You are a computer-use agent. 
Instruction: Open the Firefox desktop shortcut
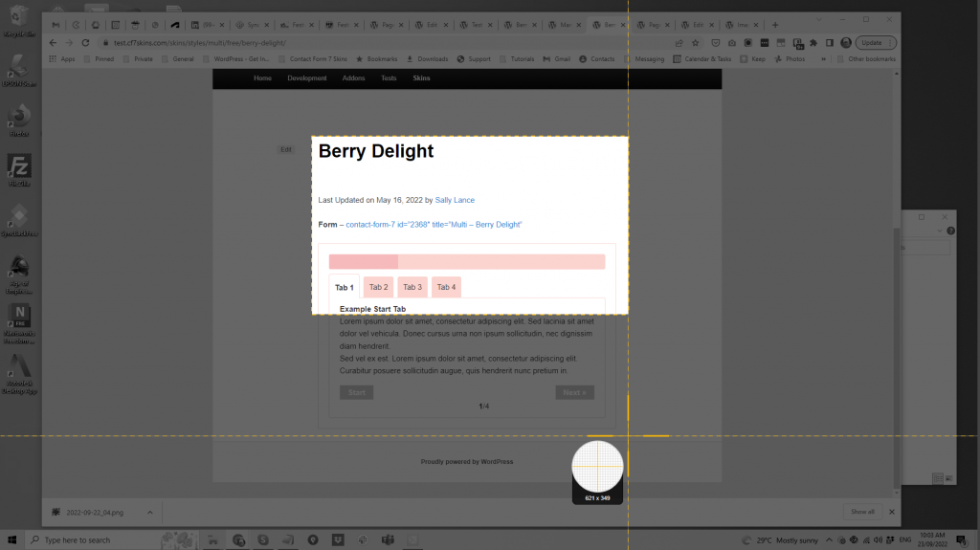[19, 119]
